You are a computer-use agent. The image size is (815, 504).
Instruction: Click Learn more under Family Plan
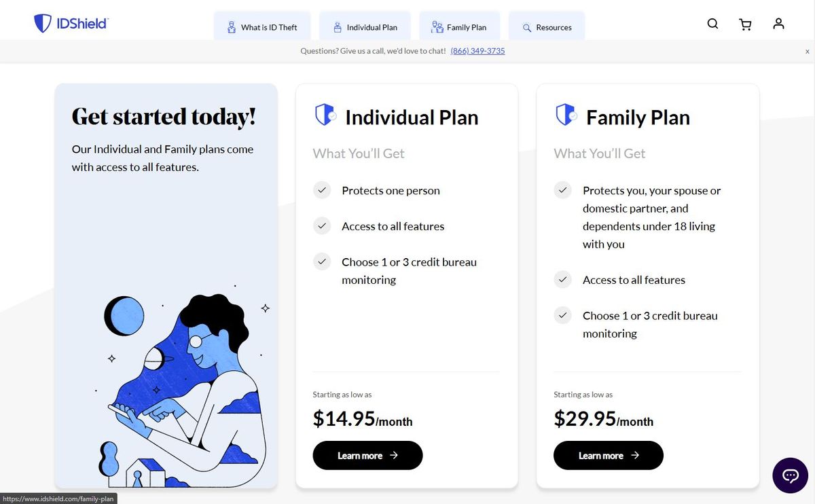(609, 456)
